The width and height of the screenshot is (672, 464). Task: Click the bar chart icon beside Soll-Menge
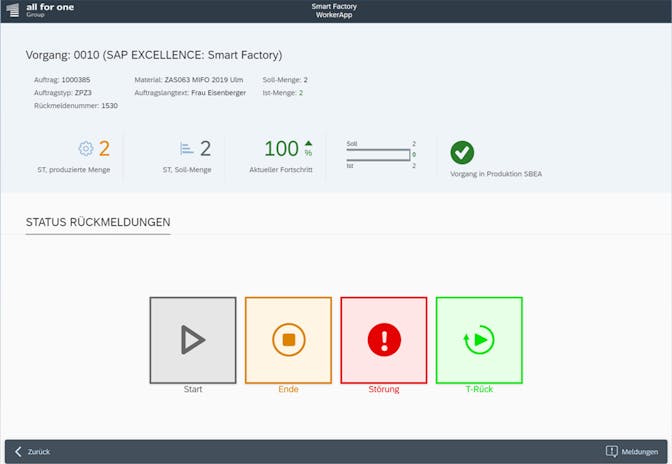187,148
